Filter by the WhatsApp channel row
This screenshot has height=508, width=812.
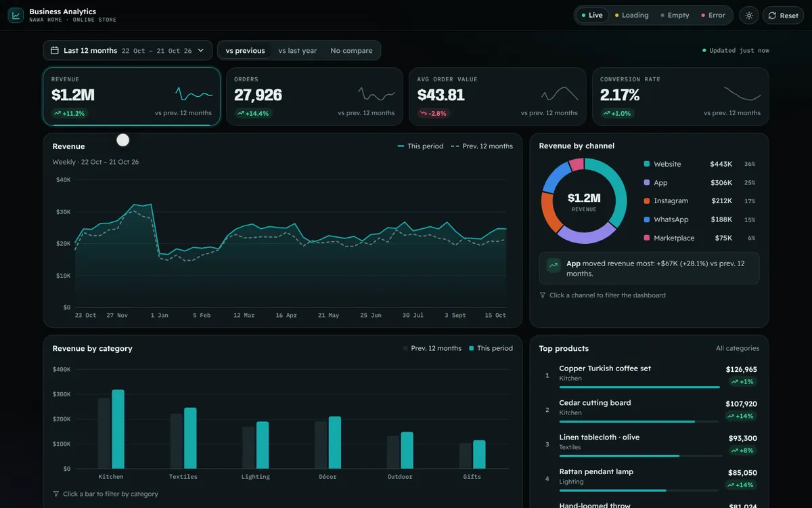(x=700, y=219)
